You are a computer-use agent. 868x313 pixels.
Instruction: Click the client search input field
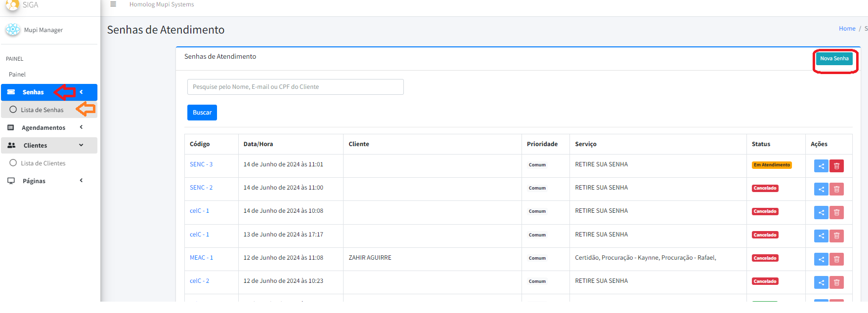click(x=295, y=87)
